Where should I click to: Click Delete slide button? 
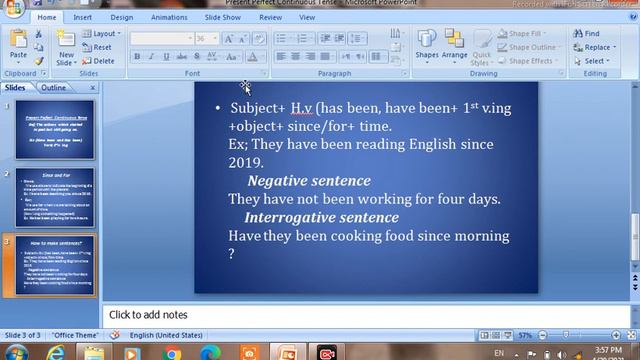(x=98, y=61)
